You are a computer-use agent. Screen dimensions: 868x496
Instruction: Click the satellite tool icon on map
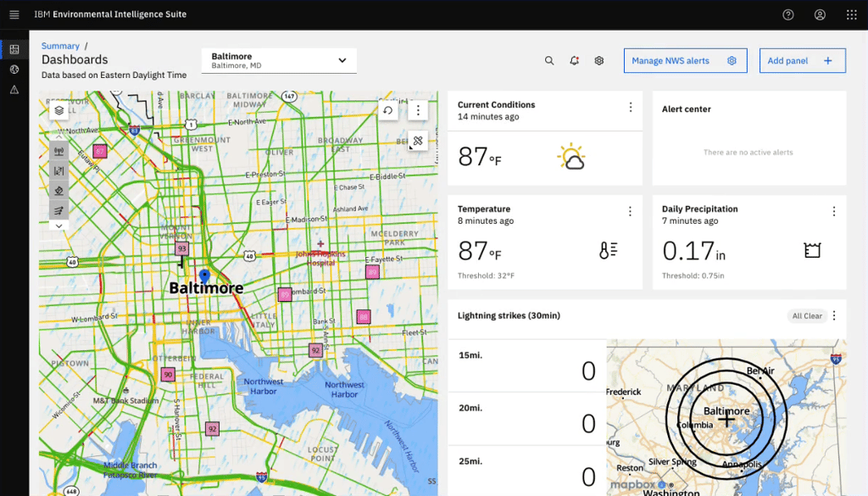[x=418, y=141]
